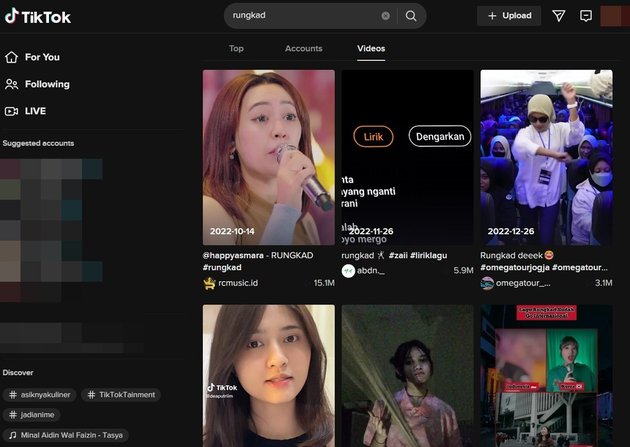Click @happyasmara mention in caption

tap(233, 255)
